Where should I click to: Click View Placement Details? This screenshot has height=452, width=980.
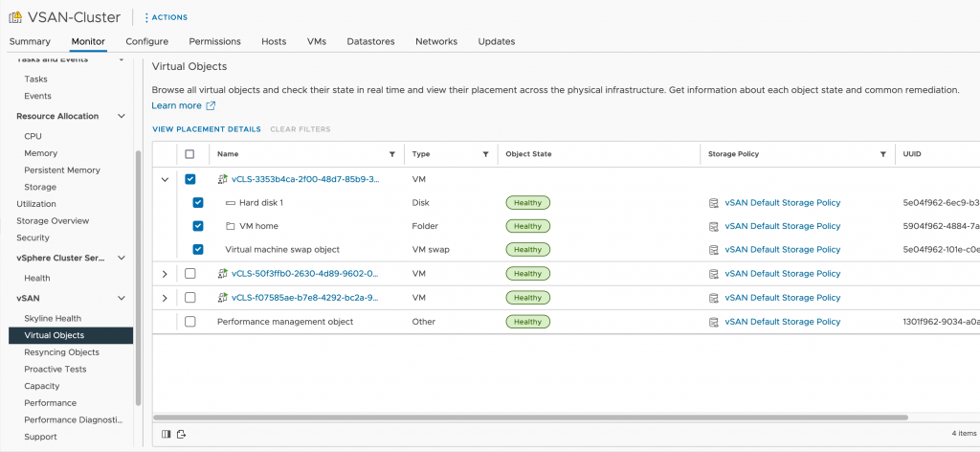(206, 128)
